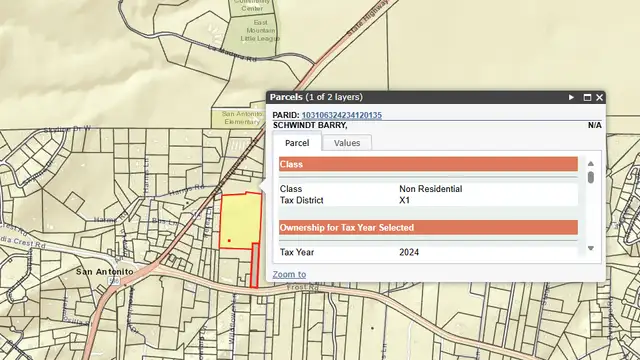This screenshot has width=640, height=360.
Task: Select the Tax Year value 2024
Action: (409, 252)
